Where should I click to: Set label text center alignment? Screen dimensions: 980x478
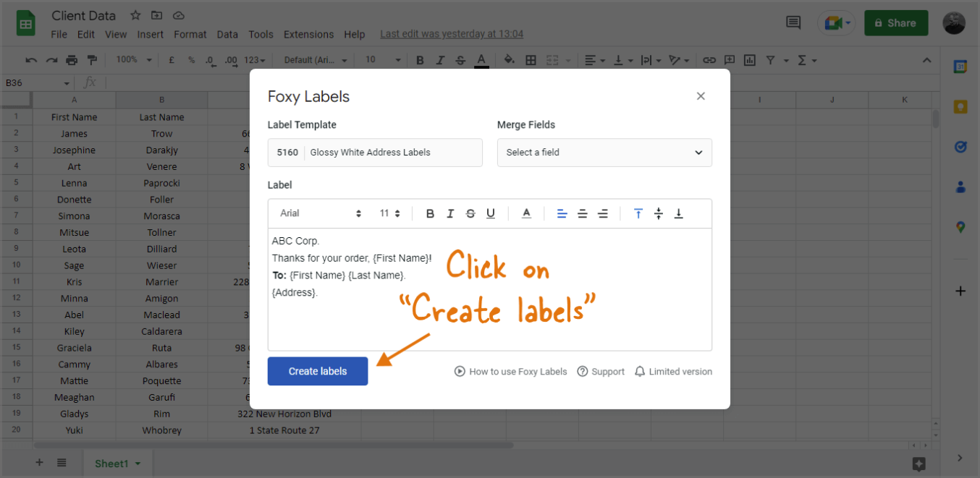point(582,213)
